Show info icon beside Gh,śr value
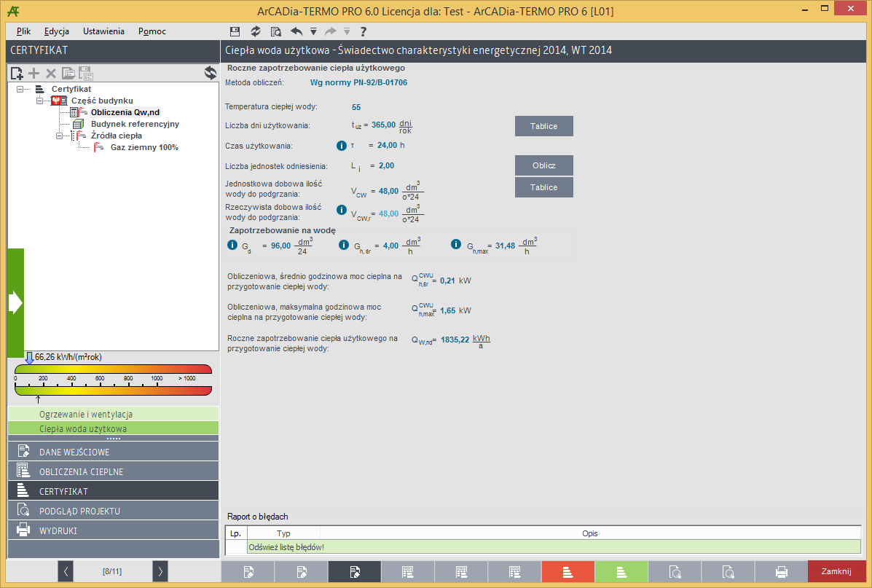 pos(344,245)
